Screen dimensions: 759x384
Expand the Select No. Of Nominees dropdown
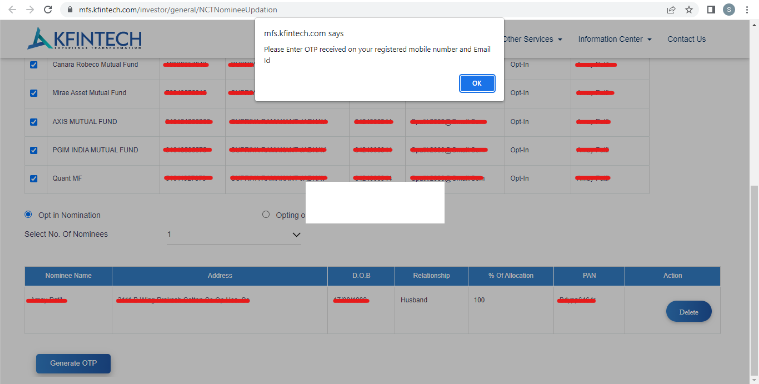pos(234,235)
